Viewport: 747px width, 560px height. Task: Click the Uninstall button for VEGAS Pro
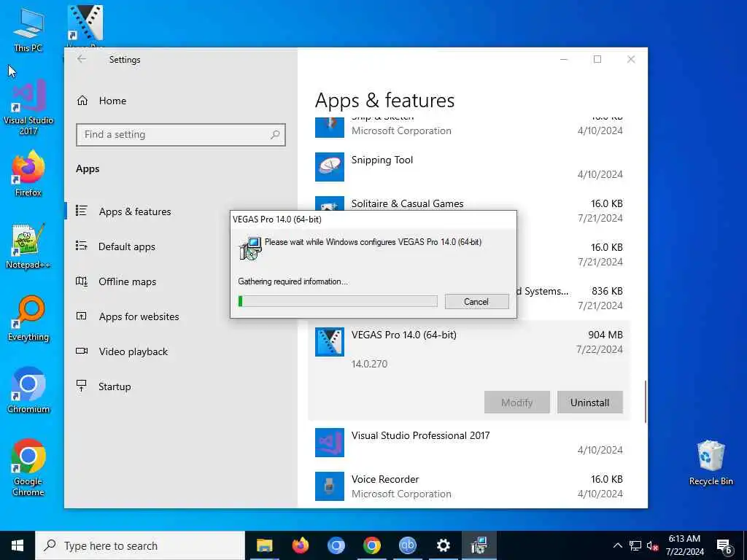tap(589, 402)
